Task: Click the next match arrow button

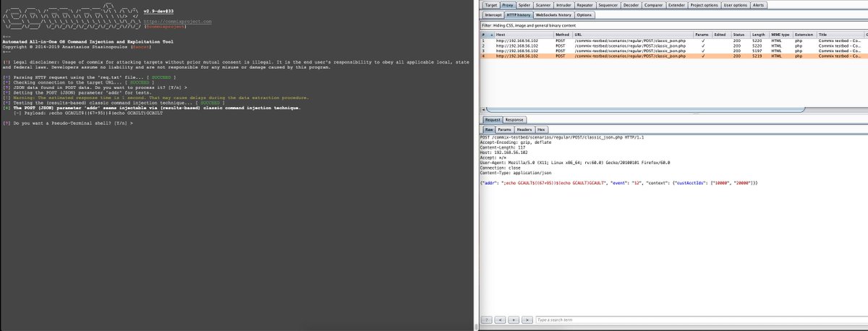Action: click(527, 319)
